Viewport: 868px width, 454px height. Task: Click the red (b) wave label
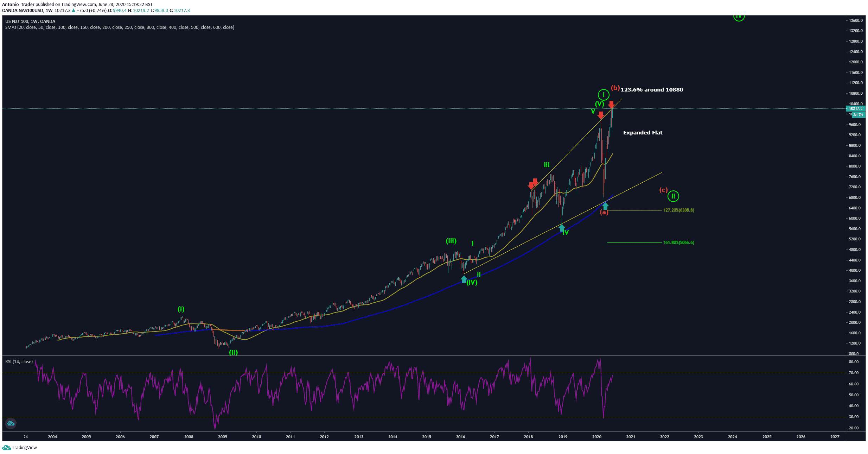[x=615, y=88]
